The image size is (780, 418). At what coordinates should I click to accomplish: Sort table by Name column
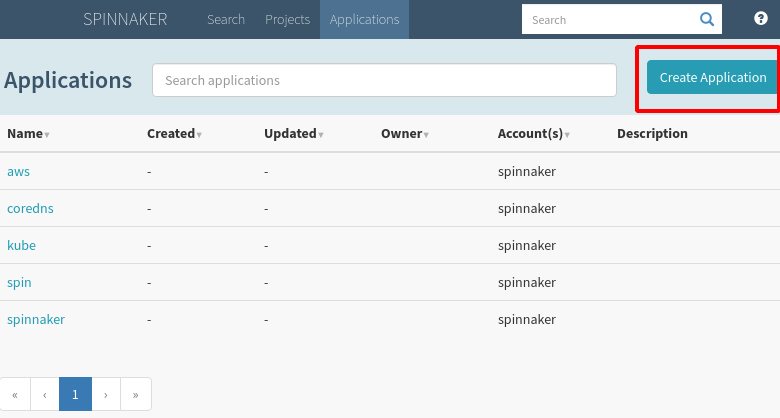28,133
